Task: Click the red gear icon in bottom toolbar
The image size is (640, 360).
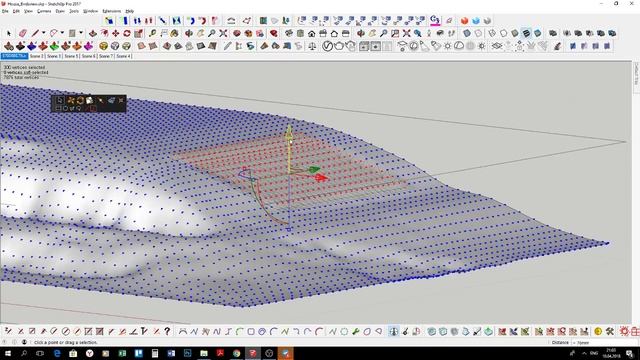Action: coord(624,331)
